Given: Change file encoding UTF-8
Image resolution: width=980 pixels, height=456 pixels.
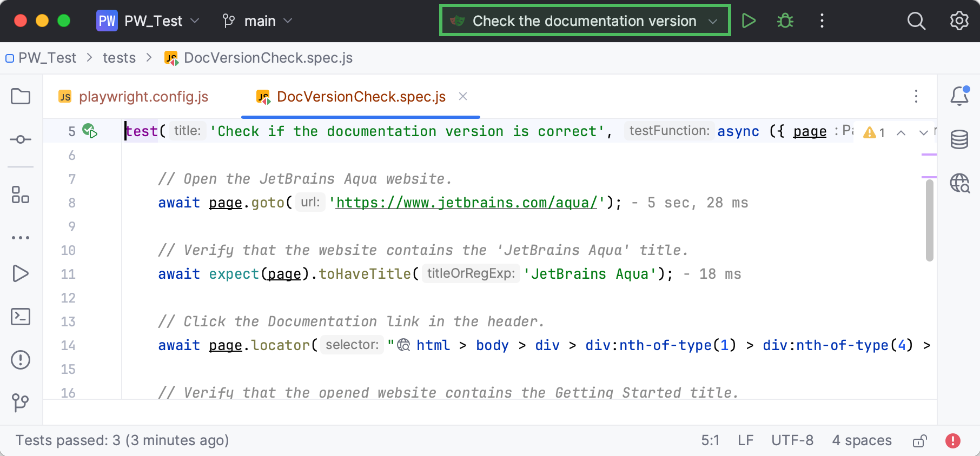Looking at the screenshot, I should tap(792, 440).
